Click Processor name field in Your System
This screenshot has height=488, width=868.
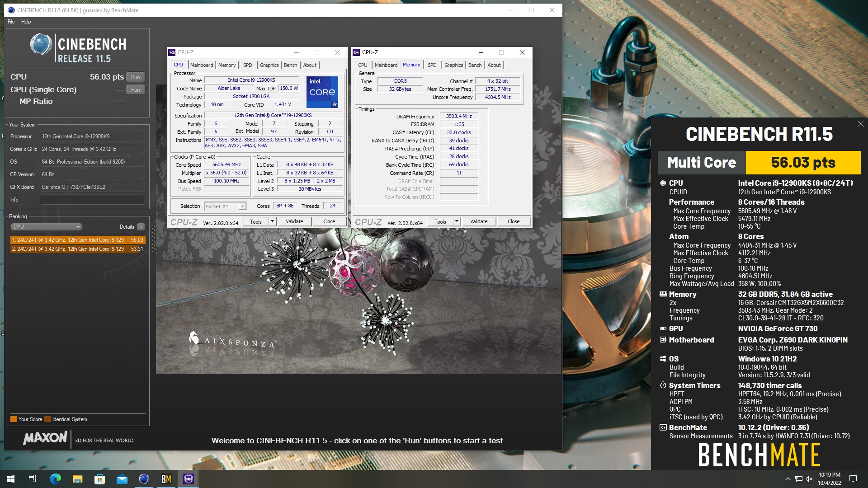coord(92,136)
